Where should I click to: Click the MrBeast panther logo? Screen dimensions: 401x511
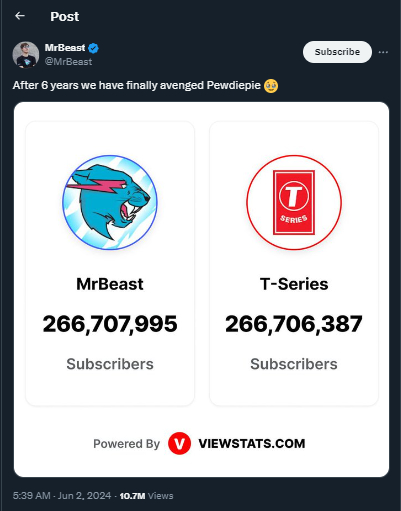click(x=110, y=202)
